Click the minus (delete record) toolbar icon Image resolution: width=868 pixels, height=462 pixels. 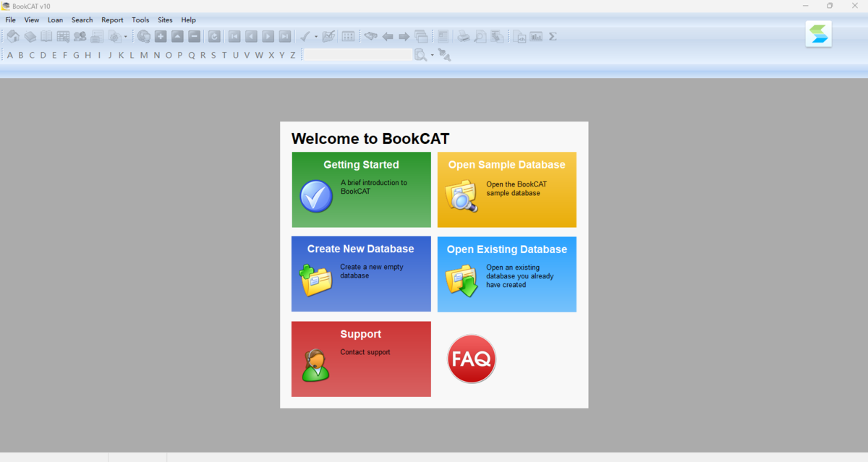195,36
